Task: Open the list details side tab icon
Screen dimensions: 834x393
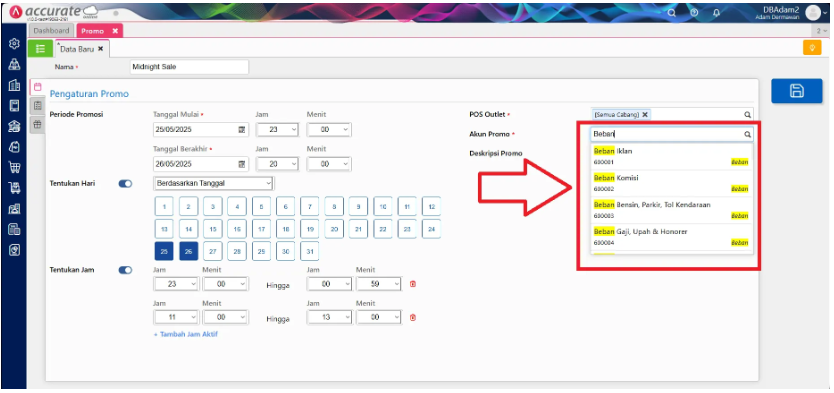Action: tap(37, 105)
